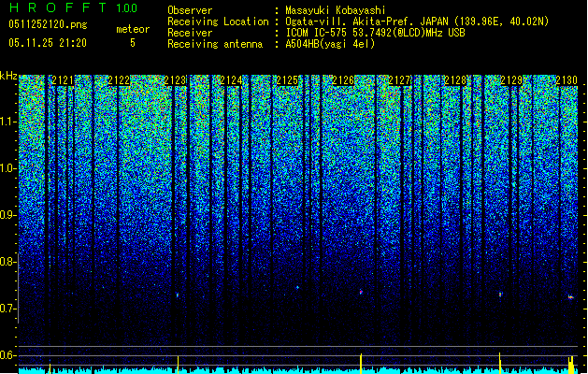Click the 2121 time marker
This screenshot has width=588, height=374.
point(63,80)
